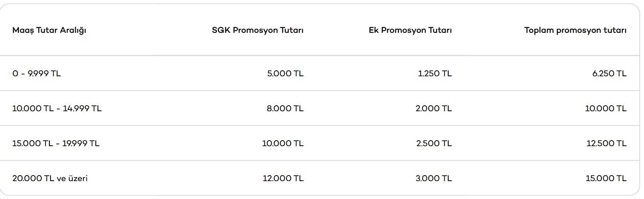Select the 0 - 9.999 TL salary range
The width and height of the screenshot is (644, 199).
[x=37, y=73]
